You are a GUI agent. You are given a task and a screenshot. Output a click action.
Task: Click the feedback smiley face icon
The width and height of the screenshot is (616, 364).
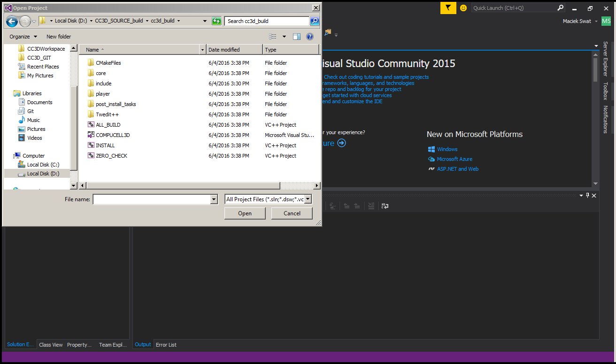463,8
